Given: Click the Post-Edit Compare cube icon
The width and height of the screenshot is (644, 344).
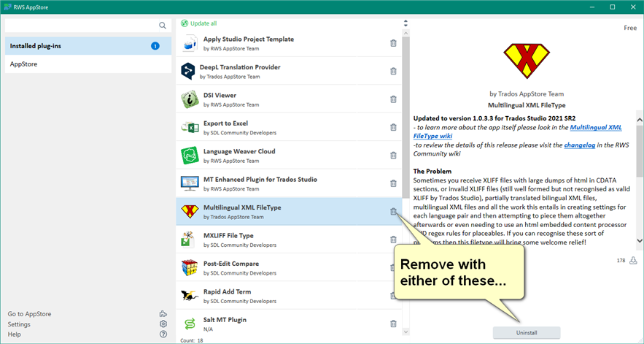Looking at the screenshot, I should [190, 267].
